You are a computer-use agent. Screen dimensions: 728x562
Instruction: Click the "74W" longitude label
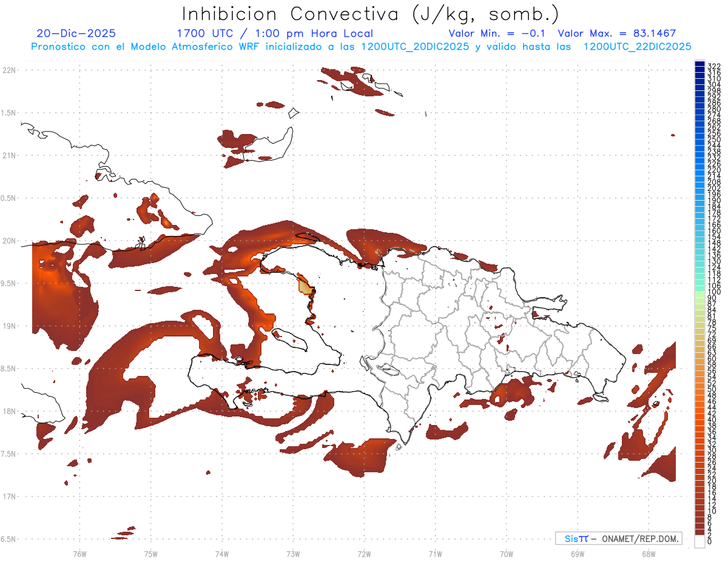pos(222,554)
